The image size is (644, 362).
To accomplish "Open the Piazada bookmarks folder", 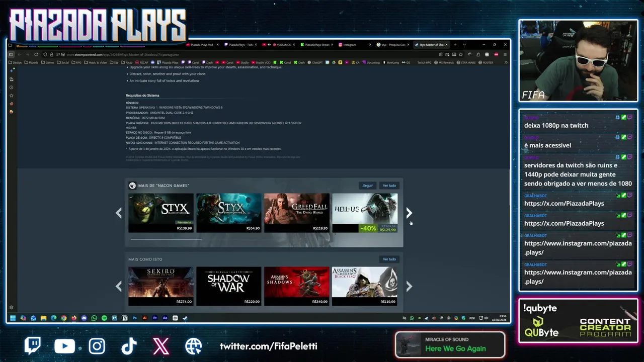I will (31, 62).
